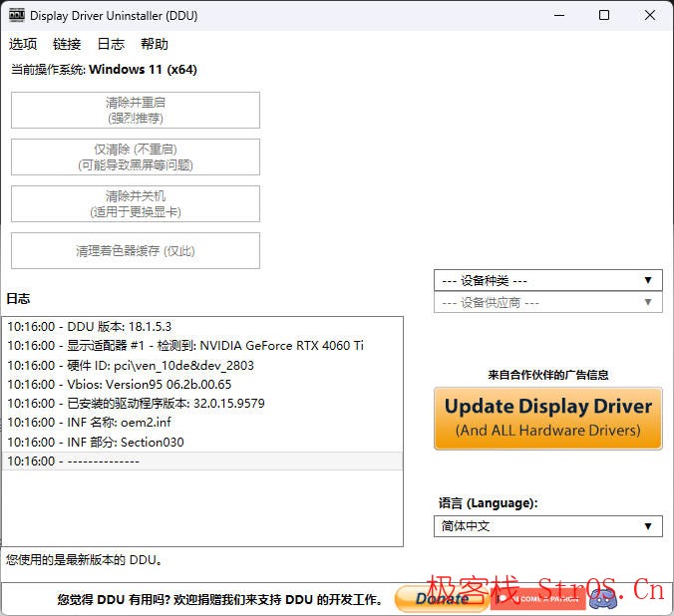Screen dimensions: 674x616
Task: Expand the 设备供应商 dropdown
Action: click(x=548, y=302)
